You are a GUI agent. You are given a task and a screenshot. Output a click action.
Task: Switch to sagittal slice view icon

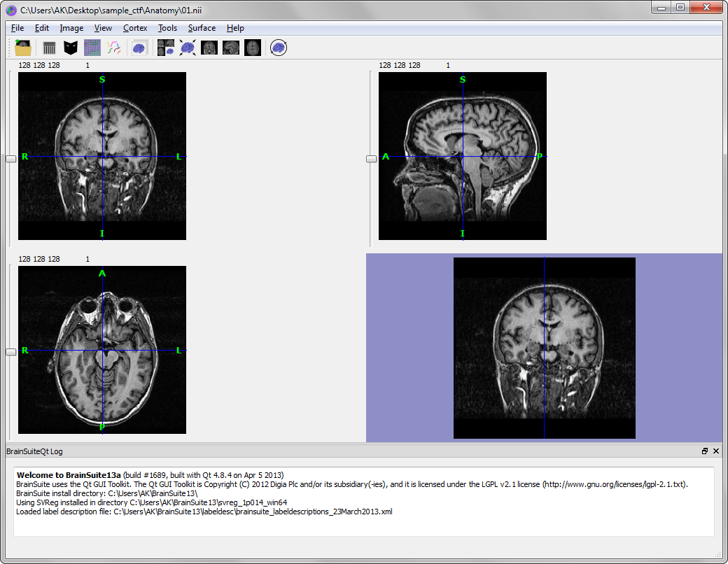231,48
